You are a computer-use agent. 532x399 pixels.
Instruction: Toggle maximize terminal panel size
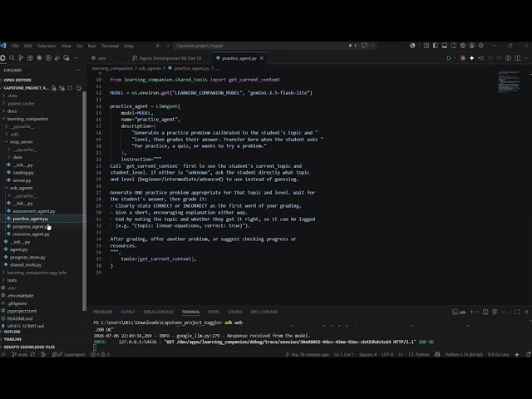click(517, 312)
